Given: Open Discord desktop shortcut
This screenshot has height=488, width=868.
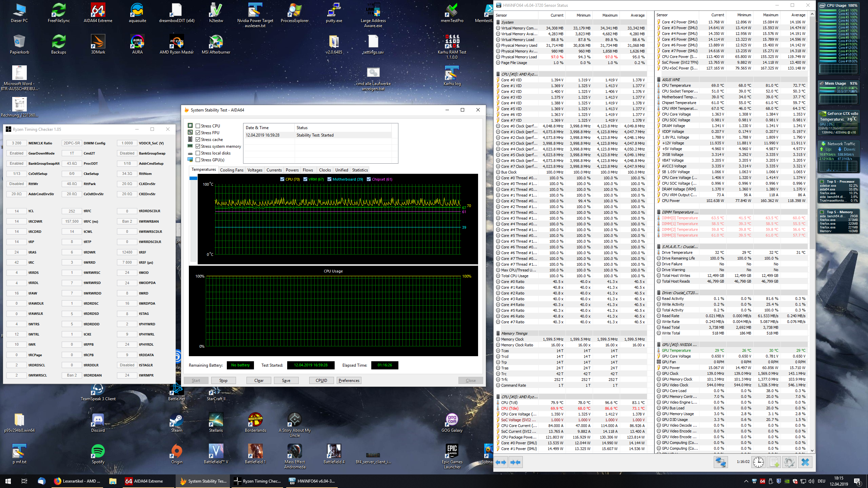Looking at the screenshot, I should point(98,423).
